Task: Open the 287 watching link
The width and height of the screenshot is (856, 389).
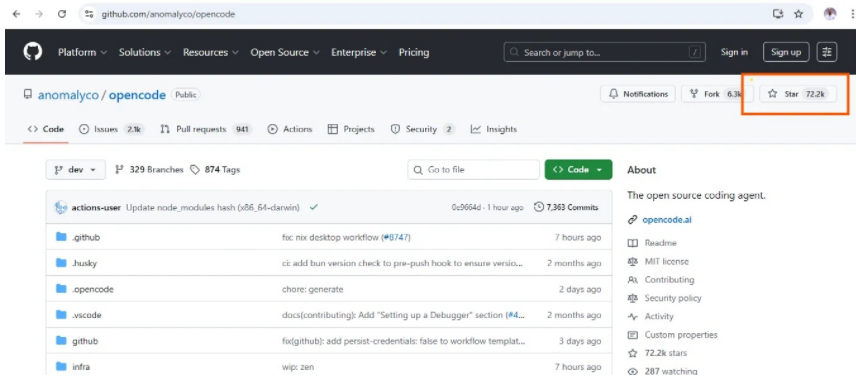Action: click(x=671, y=372)
